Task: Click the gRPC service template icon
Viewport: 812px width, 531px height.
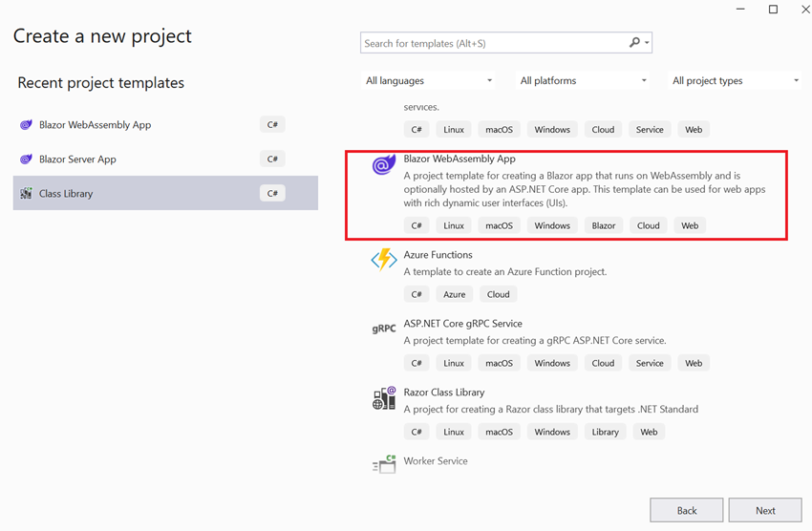Action: (384, 329)
